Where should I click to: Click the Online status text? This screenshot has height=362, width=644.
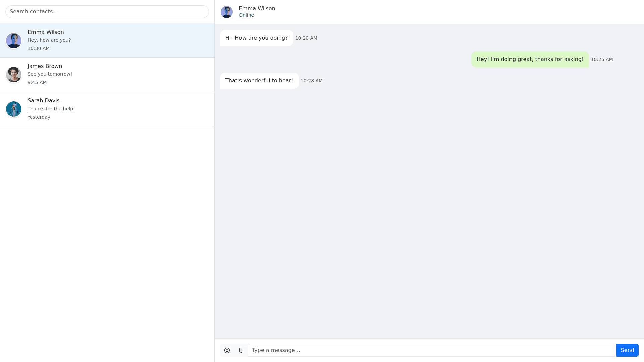[246, 15]
